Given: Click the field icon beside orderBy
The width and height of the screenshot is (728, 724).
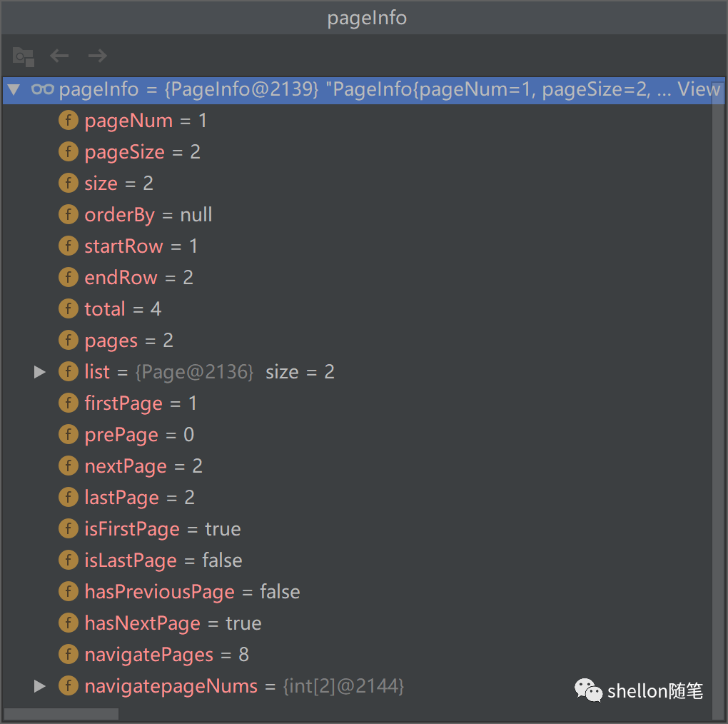Looking at the screenshot, I should pyautogui.click(x=68, y=215).
